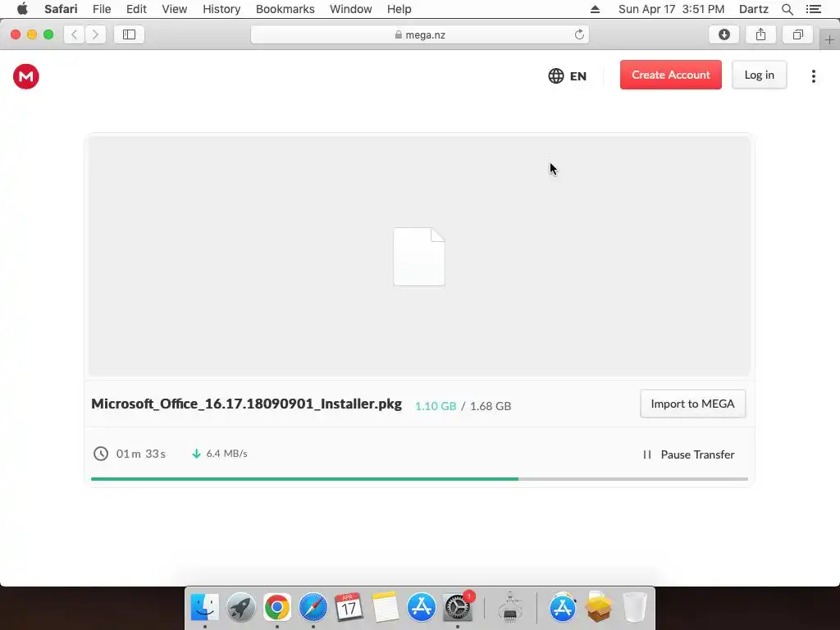Show Safari downloads list
The image size is (840, 630).
coord(724,34)
